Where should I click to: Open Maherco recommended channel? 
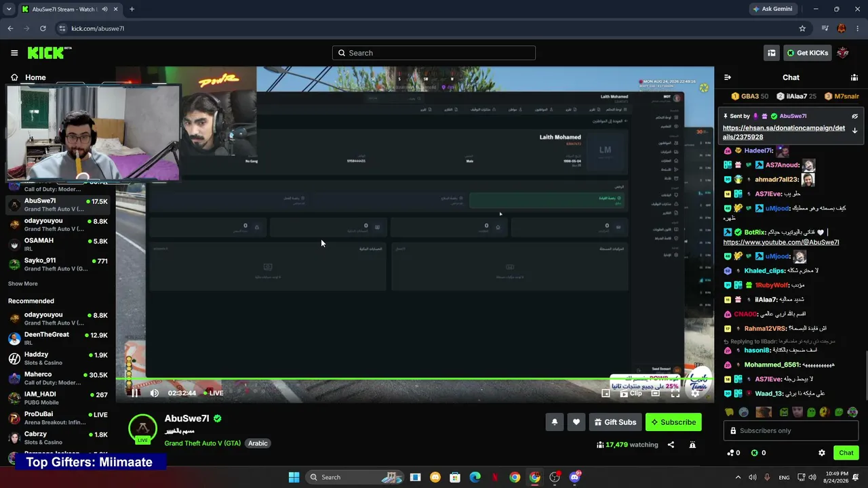(58, 378)
